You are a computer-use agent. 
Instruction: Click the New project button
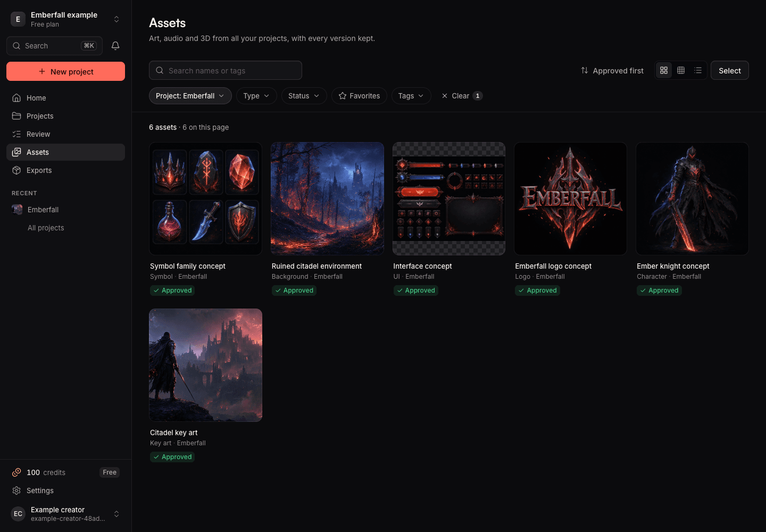[x=65, y=71]
